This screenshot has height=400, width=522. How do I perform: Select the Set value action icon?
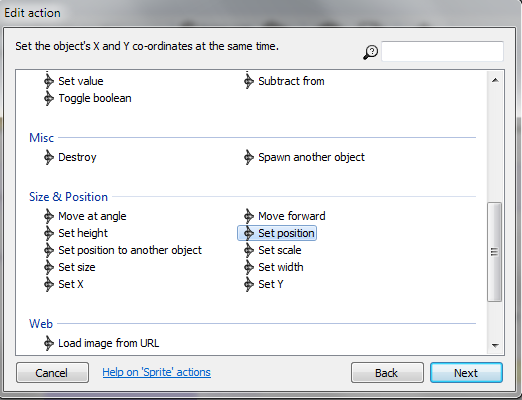tap(49, 81)
